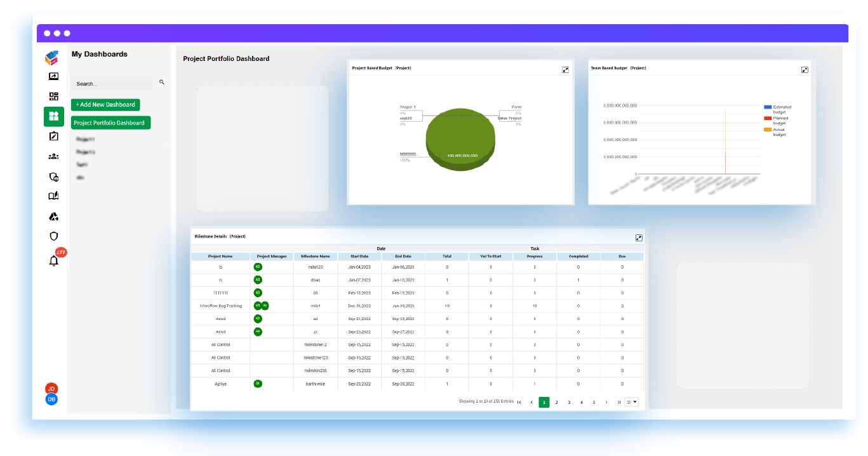Focus the dashboard Search field

pyautogui.click(x=112, y=83)
